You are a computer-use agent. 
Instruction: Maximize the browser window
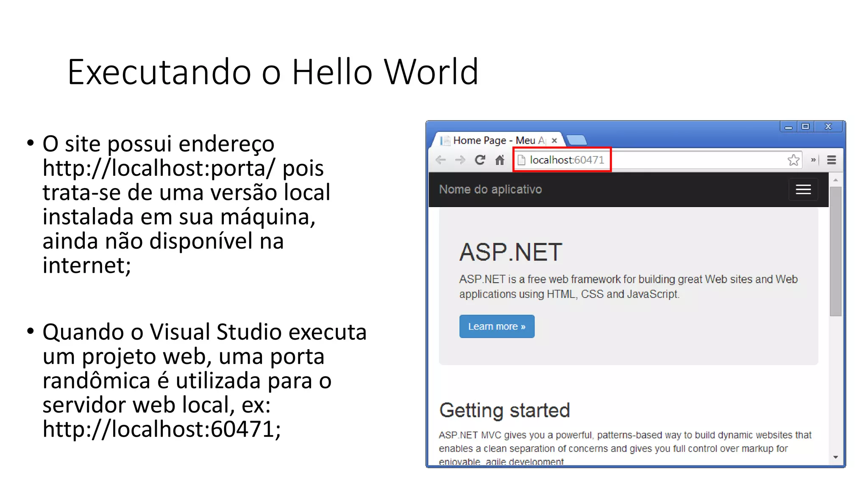(x=805, y=127)
